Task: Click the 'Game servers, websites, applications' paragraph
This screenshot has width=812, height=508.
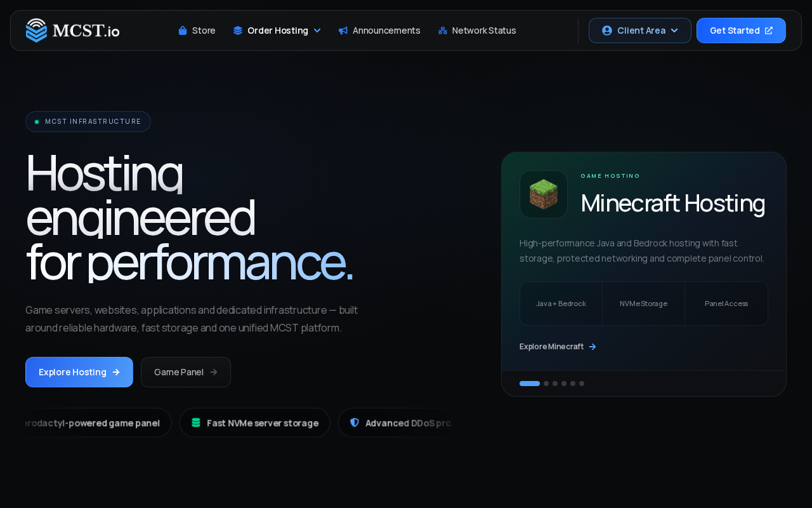Action: click(192, 319)
